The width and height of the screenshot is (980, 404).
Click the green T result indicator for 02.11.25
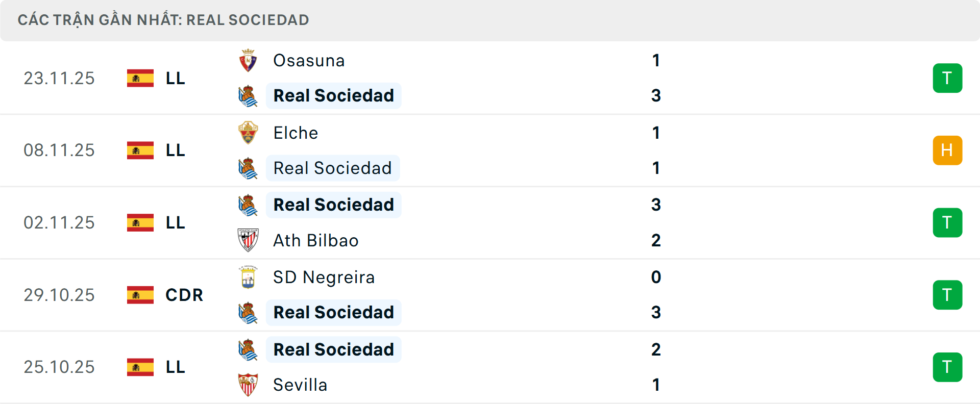[948, 222]
